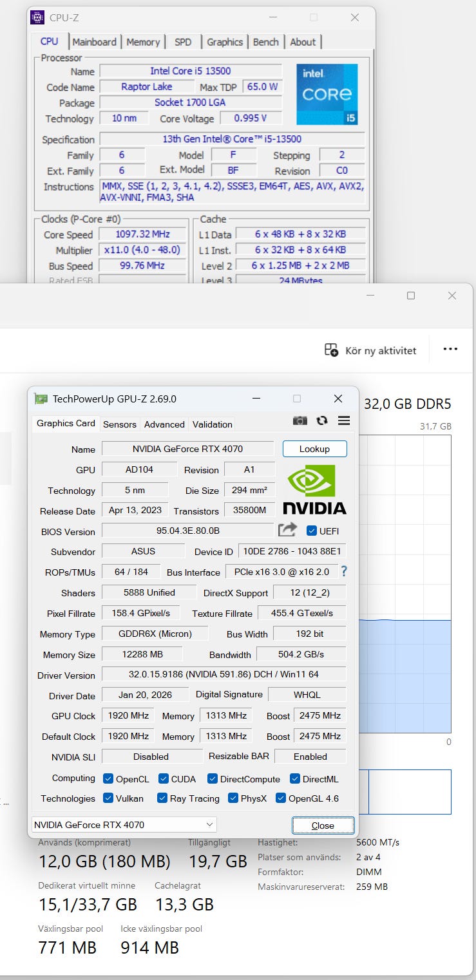The image size is (476, 980).
Task: Close the GPU-Z window with X
Action: 338,399
